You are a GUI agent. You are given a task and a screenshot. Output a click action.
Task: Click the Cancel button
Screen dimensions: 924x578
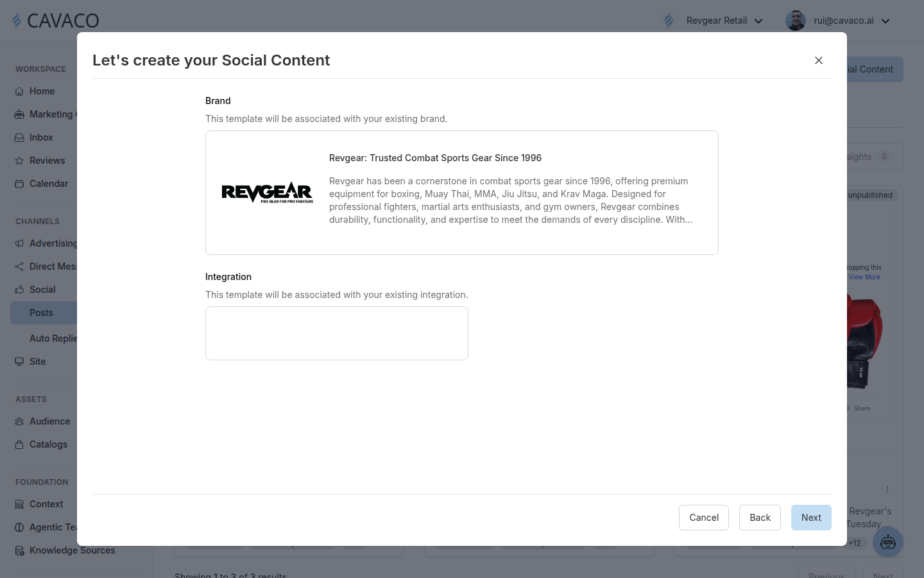(704, 518)
